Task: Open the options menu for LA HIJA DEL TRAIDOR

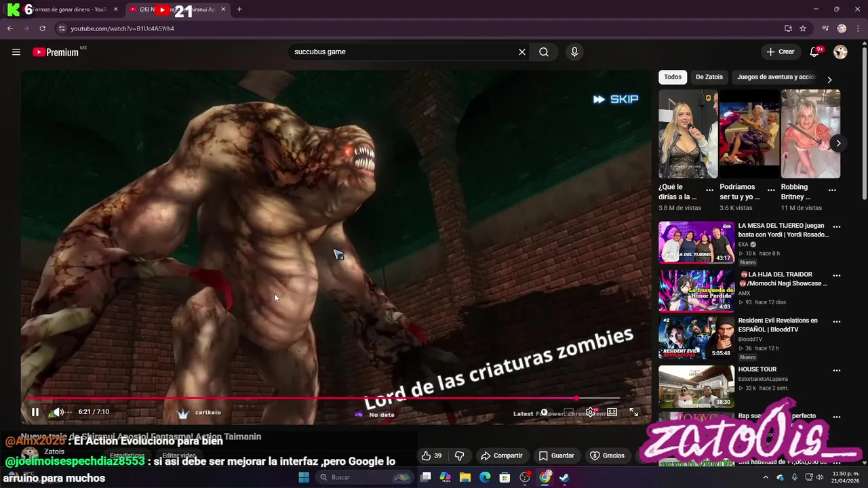Action: [837, 276]
